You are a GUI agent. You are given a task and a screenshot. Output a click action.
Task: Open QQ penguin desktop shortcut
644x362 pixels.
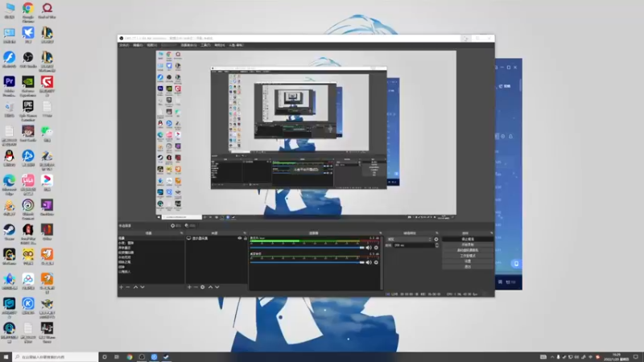[9, 158]
